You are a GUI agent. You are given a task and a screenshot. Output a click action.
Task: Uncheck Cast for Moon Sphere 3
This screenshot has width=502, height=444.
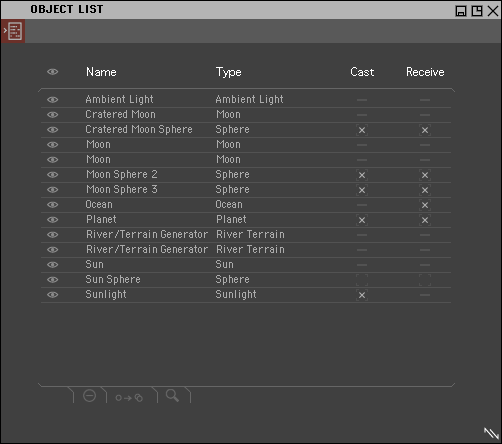coord(362,190)
